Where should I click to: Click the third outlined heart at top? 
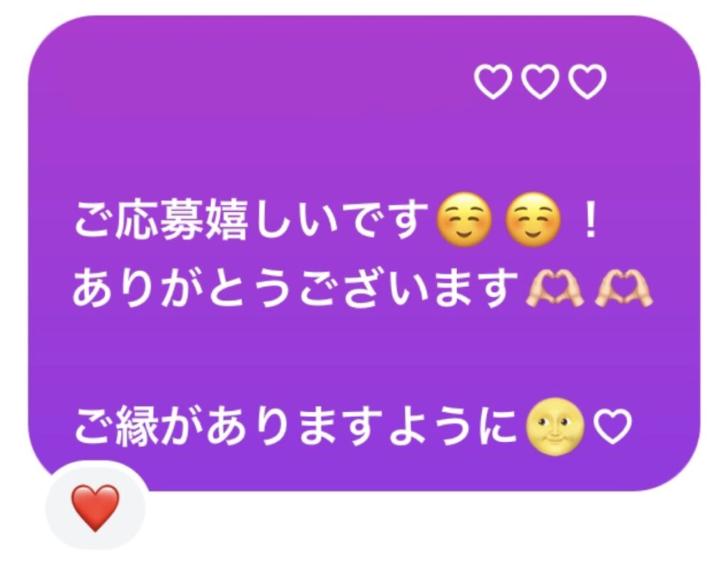(x=587, y=82)
